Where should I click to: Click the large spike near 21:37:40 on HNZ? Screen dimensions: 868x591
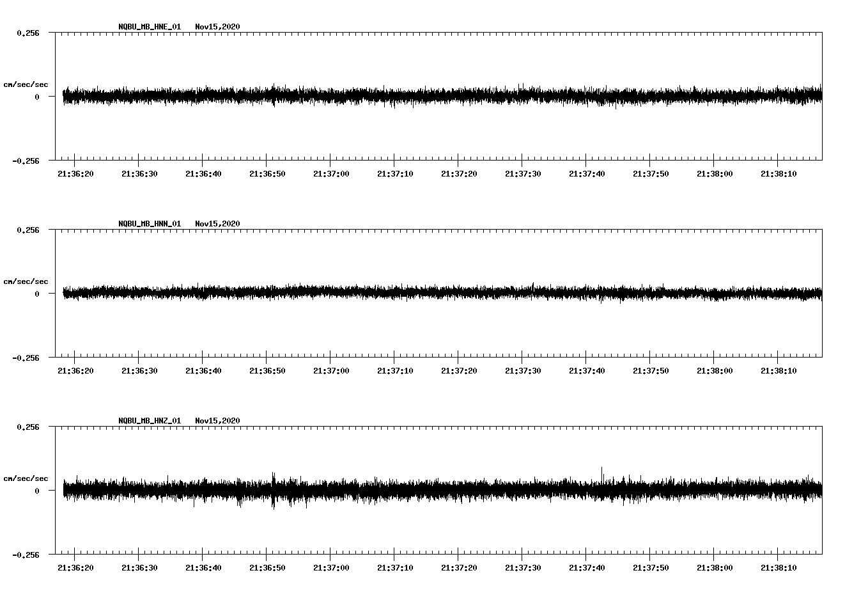pyautogui.click(x=601, y=473)
